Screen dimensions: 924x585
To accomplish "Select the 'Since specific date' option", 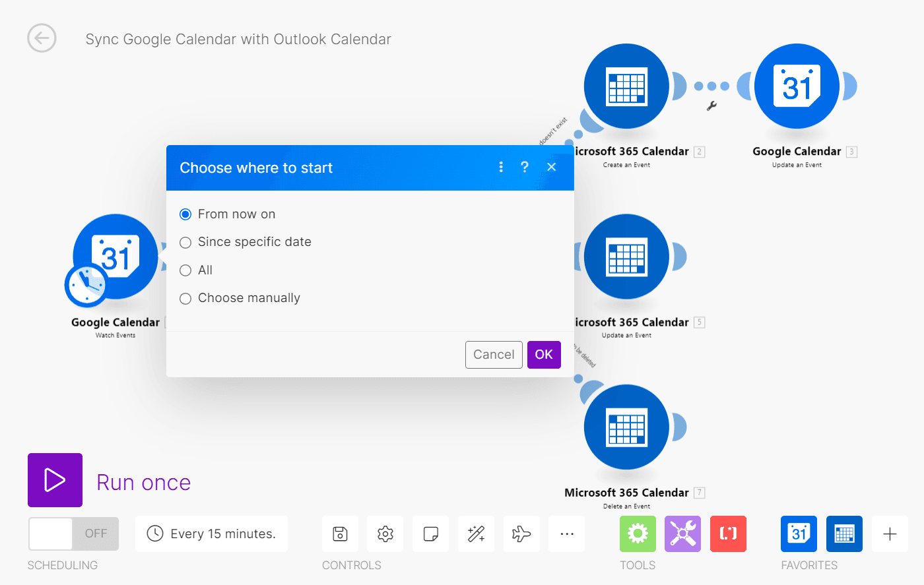I will [185, 243].
